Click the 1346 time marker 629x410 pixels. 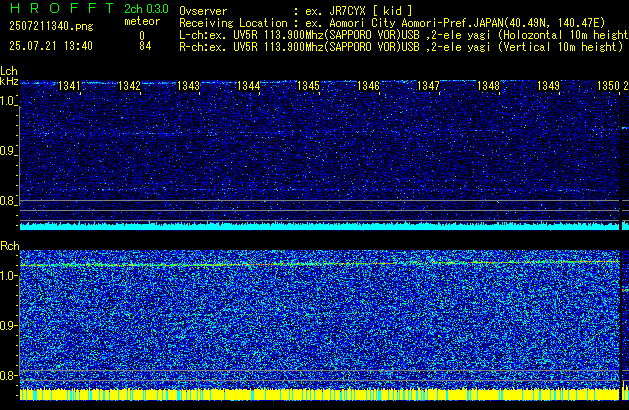point(368,86)
